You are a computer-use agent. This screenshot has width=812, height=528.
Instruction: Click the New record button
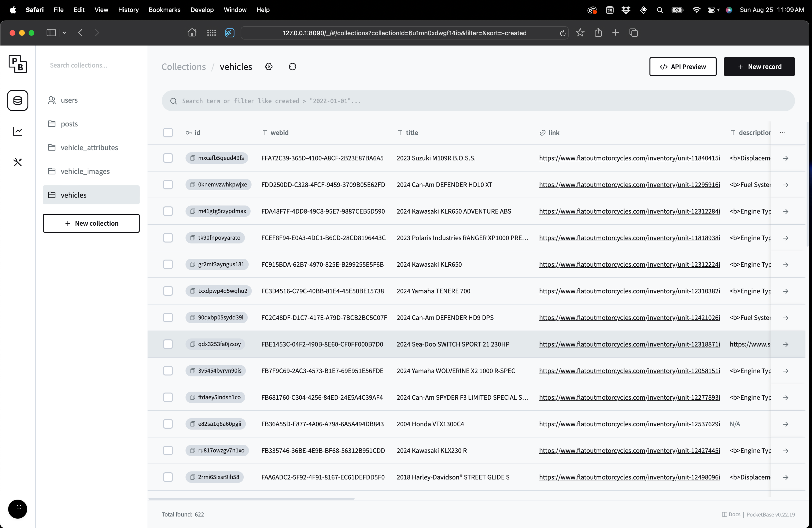(759, 67)
